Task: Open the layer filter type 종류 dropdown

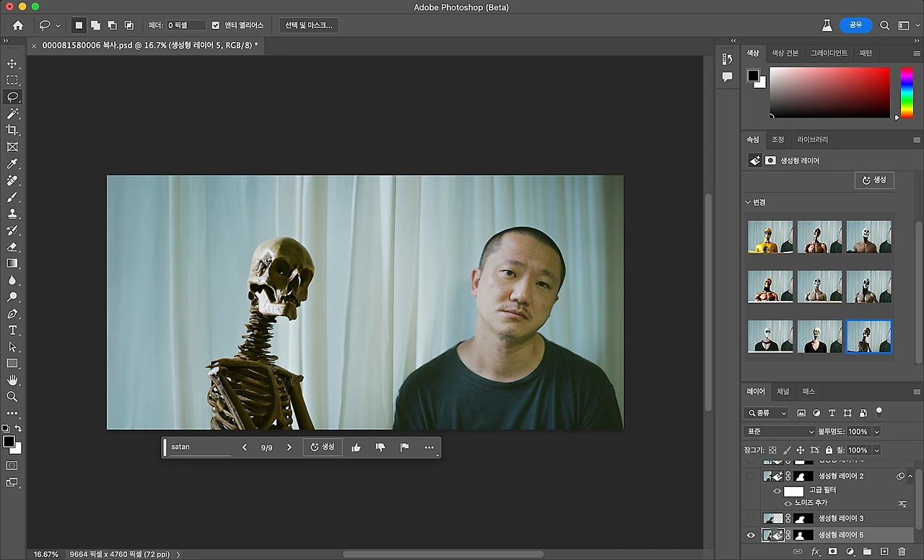Action: (767, 414)
